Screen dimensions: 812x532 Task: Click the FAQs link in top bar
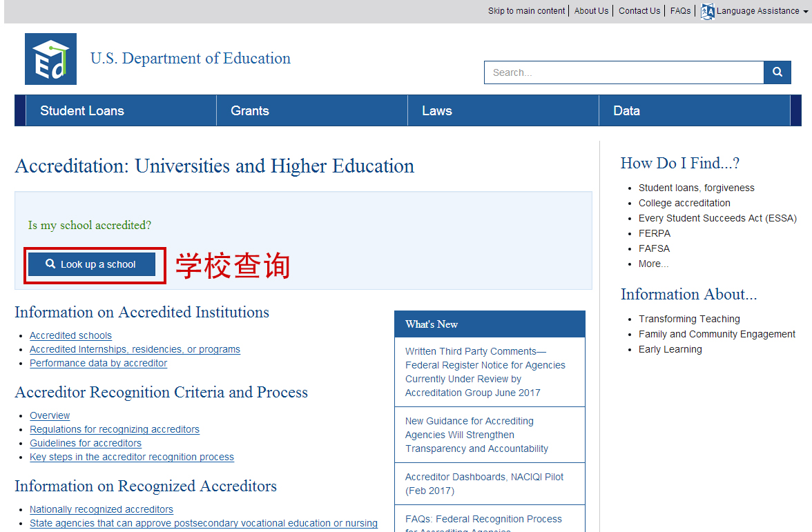pyautogui.click(x=680, y=11)
